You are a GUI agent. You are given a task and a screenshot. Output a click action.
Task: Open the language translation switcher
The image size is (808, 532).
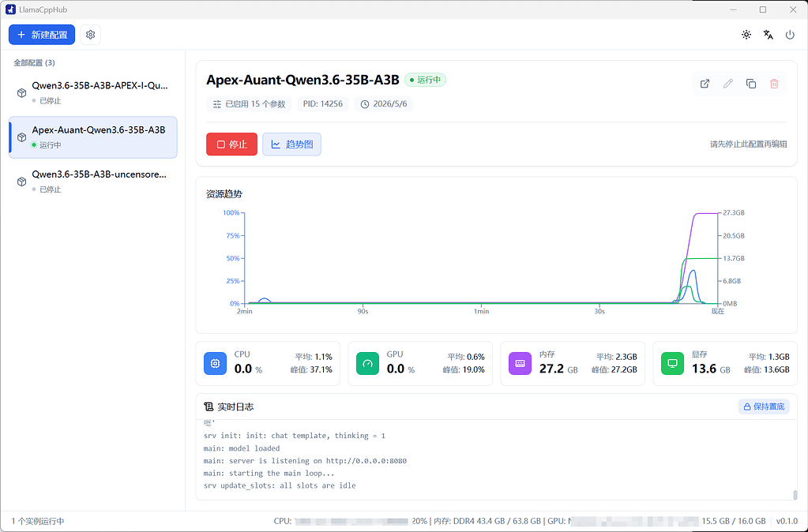769,35
